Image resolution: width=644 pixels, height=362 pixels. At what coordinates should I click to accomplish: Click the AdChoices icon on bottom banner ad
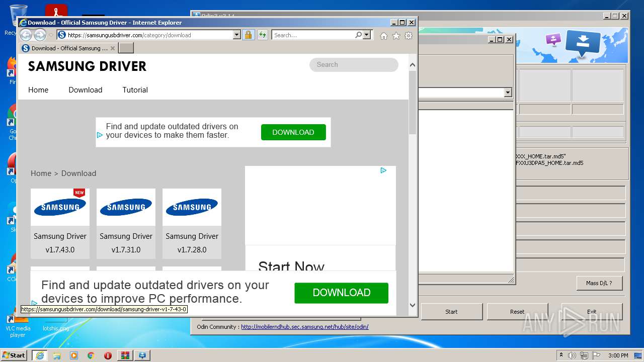point(34,303)
